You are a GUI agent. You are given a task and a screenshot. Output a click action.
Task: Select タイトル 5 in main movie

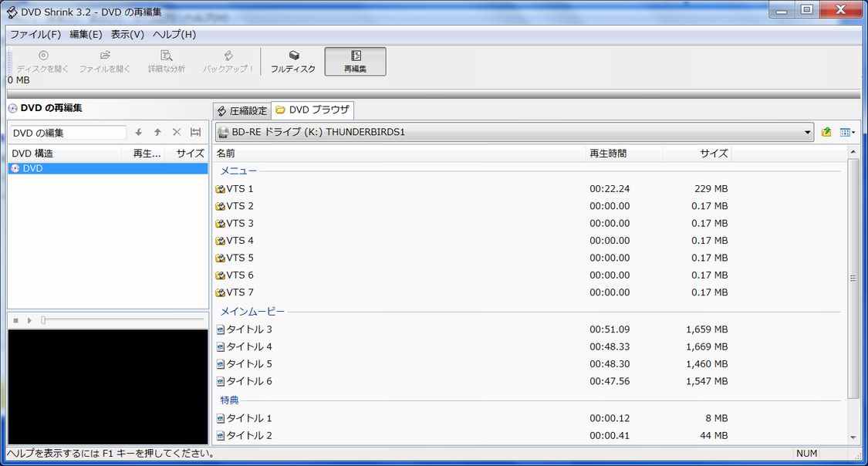pos(244,363)
